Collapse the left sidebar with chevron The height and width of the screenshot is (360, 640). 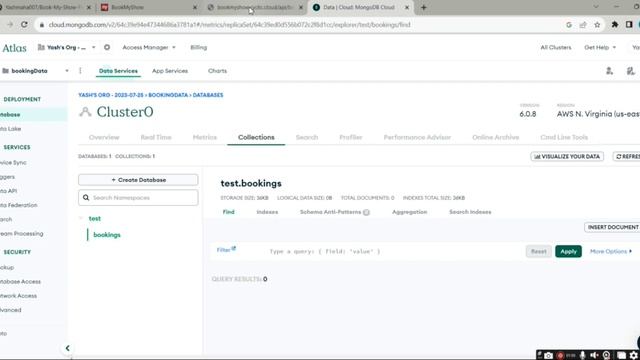tap(67, 348)
